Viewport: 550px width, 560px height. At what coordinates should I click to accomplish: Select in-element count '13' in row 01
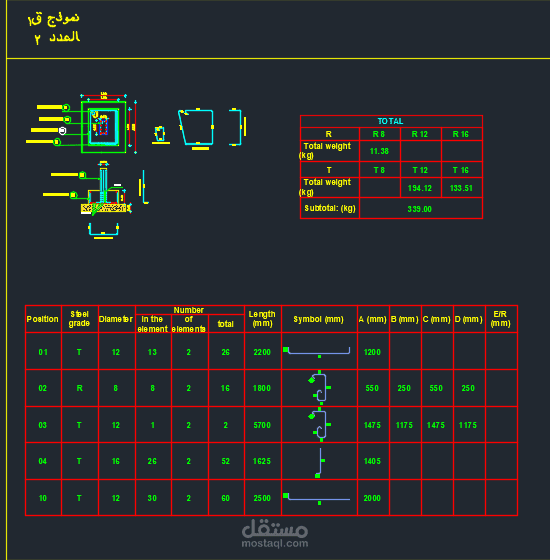point(152,352)
